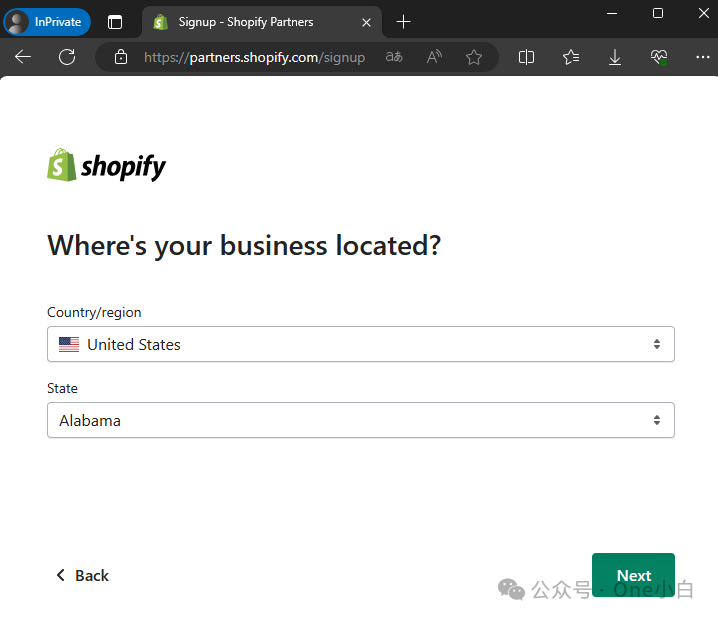
Task: Open Browser essentials heart icon
Action: 659,57
